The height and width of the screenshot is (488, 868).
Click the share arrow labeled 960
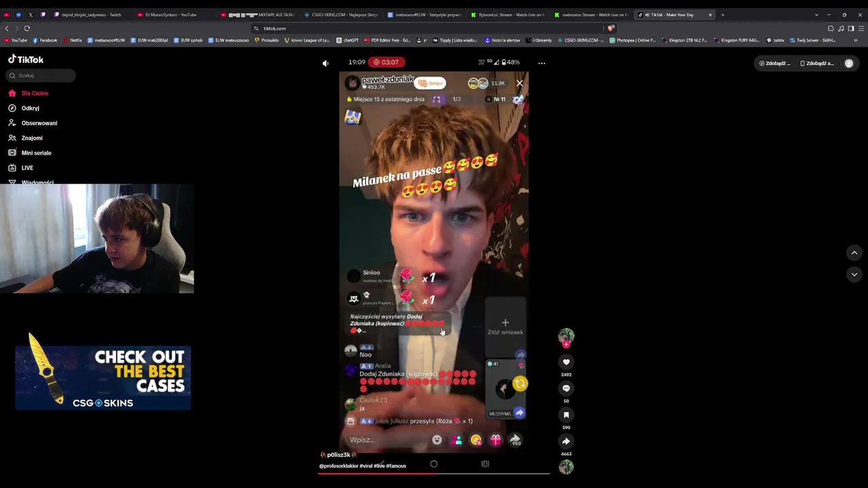click(515, 441)
